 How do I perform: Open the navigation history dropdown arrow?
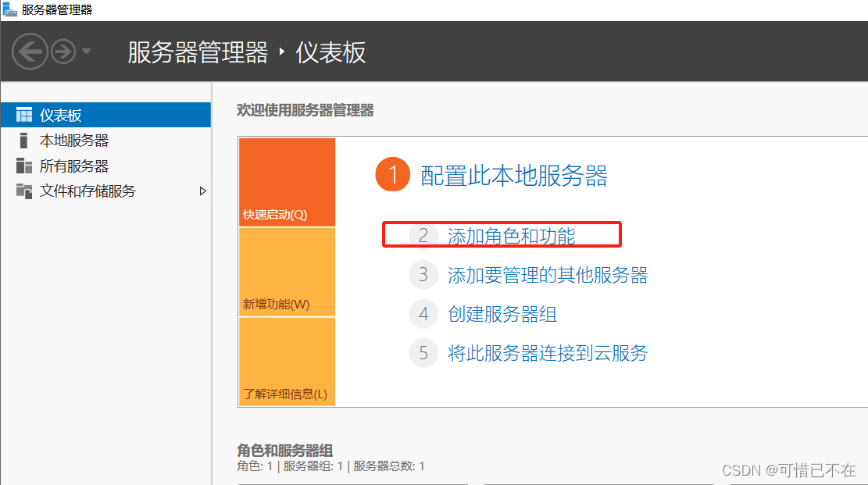tap(87, 51)
